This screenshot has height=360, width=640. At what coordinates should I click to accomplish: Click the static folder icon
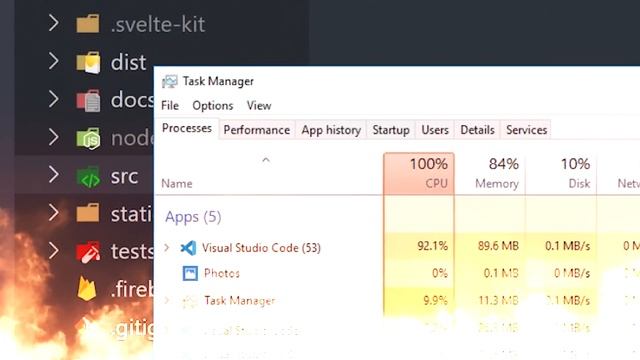point(88,213)
